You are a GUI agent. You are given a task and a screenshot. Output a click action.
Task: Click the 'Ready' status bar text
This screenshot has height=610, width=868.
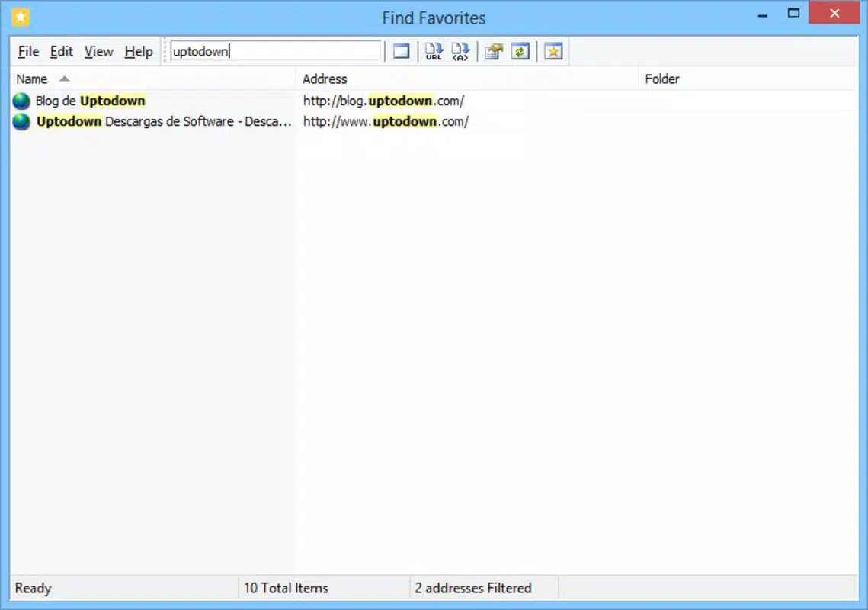pyautogui.click(x=34, y=588)
